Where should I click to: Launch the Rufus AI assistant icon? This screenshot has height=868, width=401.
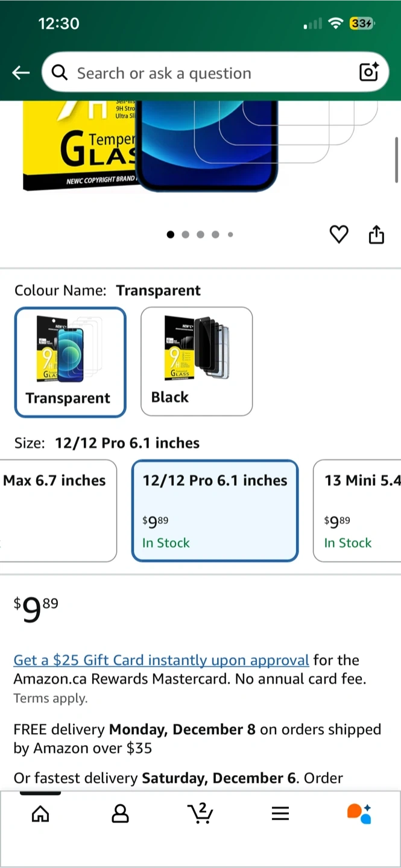[x=359, y=813]
